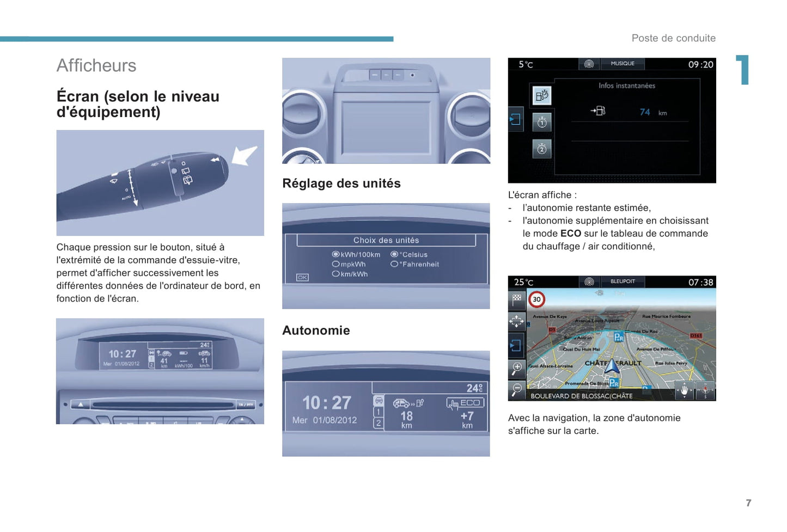787x532 pixels.
Task: Select tab 2 on the Autonomie display
Action: tap(379, 423)
